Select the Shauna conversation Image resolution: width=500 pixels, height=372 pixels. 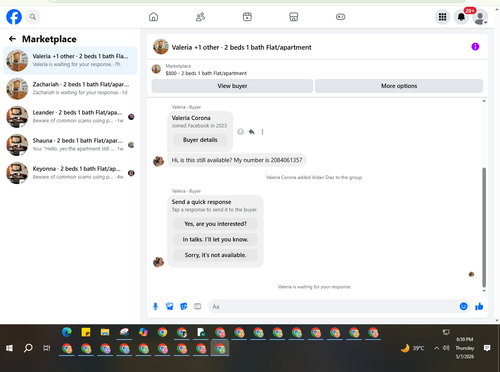70,145
